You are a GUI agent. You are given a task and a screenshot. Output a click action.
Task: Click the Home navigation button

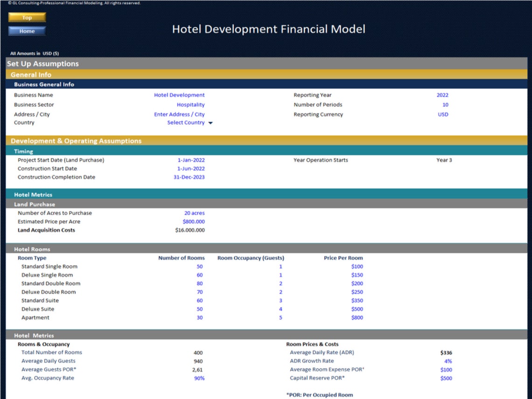coord(27,31)
